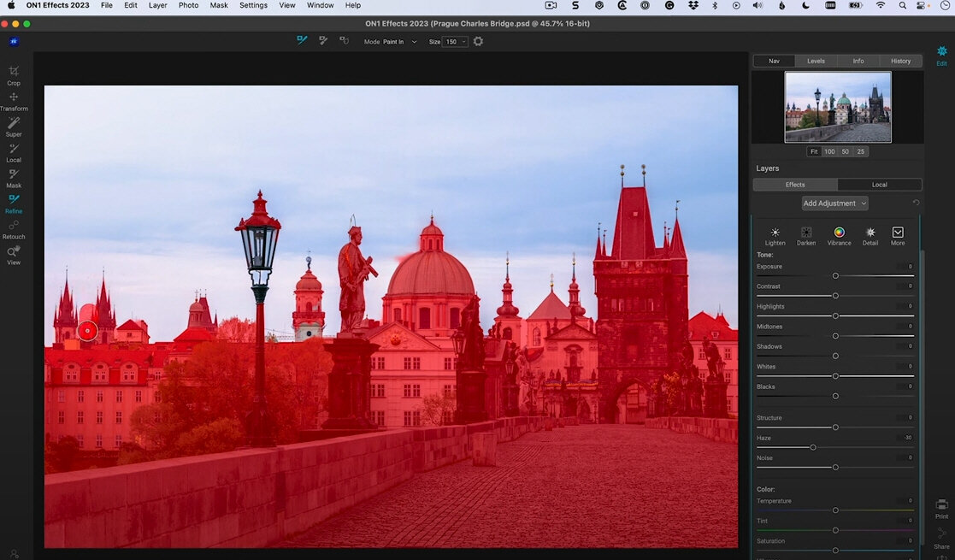The image size is (955, 560).
Task: Click the Haze slider handle
Action: click(x=813, y=447)
